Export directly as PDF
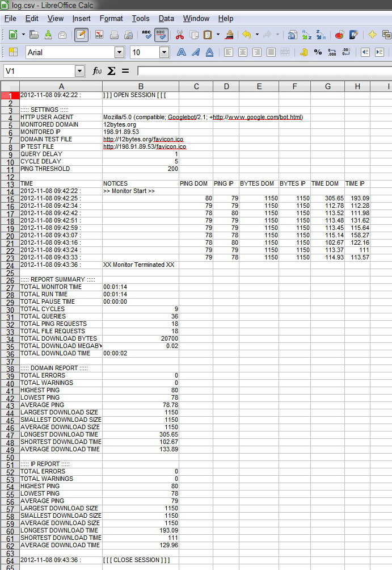The image size is (392, 570). coord(99,35)
